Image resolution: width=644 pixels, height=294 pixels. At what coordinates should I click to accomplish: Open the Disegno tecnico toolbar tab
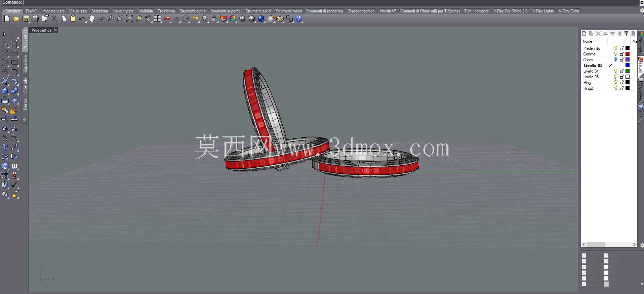pyautogui.click(x=361, y=11)
